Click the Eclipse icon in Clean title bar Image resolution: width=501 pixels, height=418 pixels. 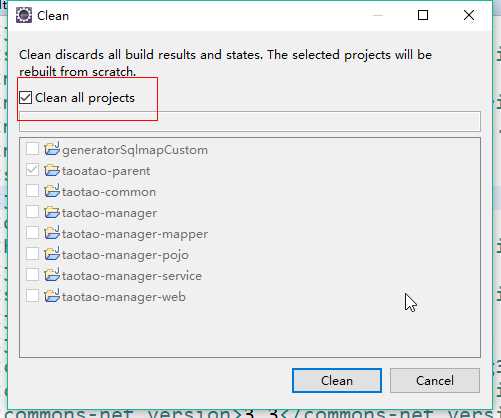point(24,15)
